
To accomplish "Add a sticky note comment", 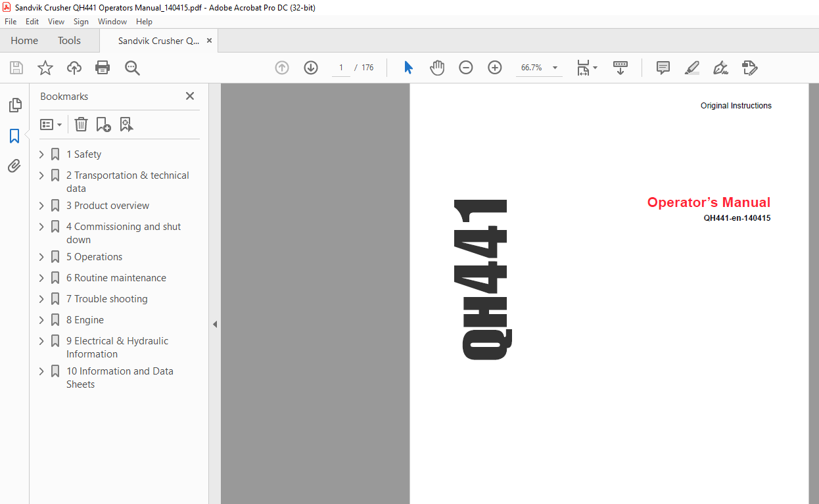I will (x=663, y=68).
